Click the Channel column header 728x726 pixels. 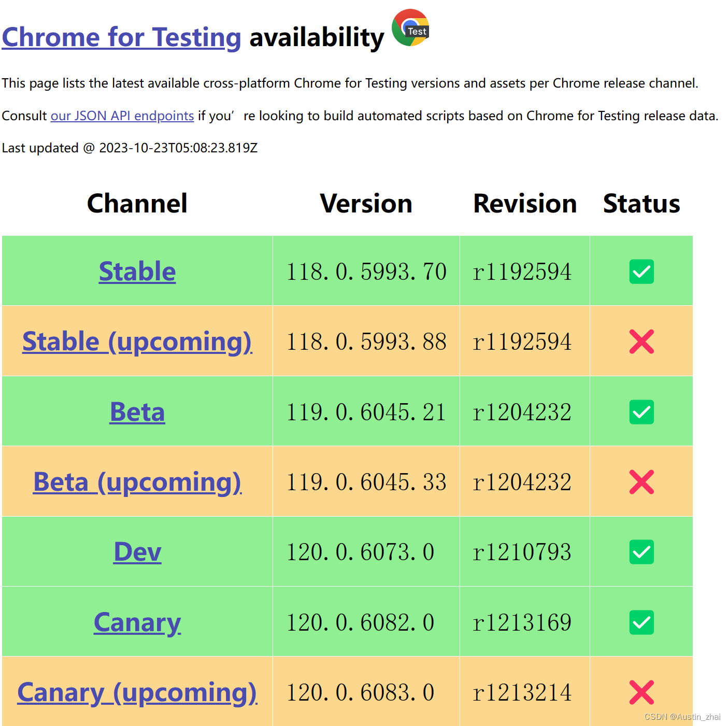pos(137,203)
